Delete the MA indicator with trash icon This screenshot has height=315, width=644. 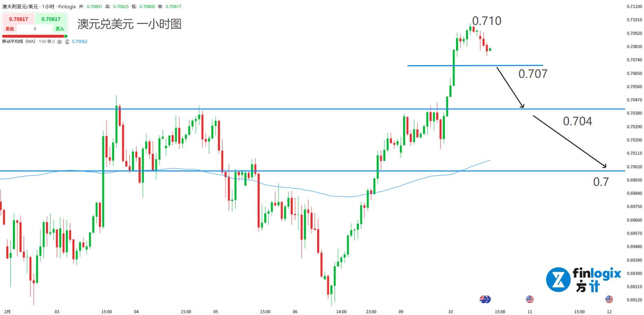click(x=67, y=42)
